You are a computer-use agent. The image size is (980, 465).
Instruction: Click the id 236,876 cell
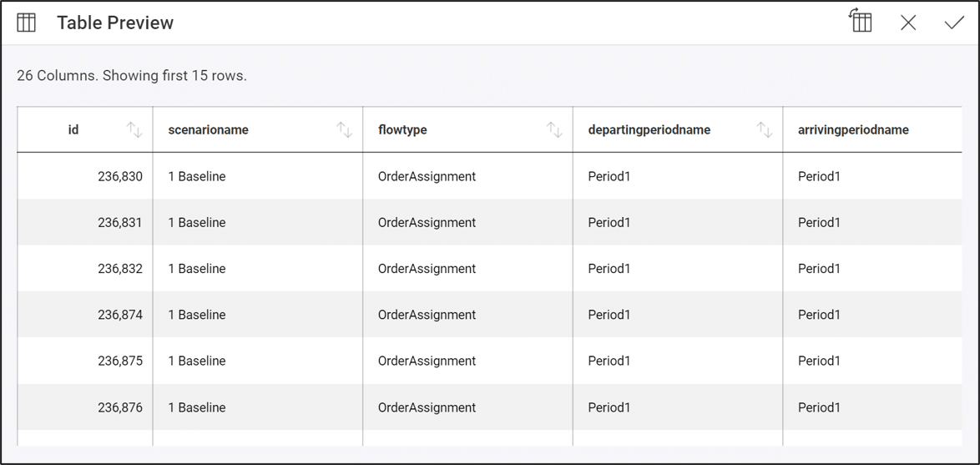click(x=120, y=407)
